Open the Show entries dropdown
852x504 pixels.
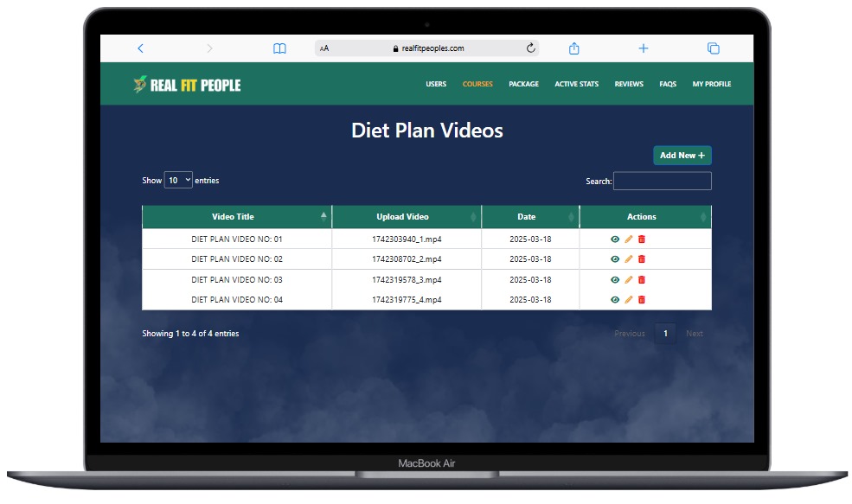[178, 181]
